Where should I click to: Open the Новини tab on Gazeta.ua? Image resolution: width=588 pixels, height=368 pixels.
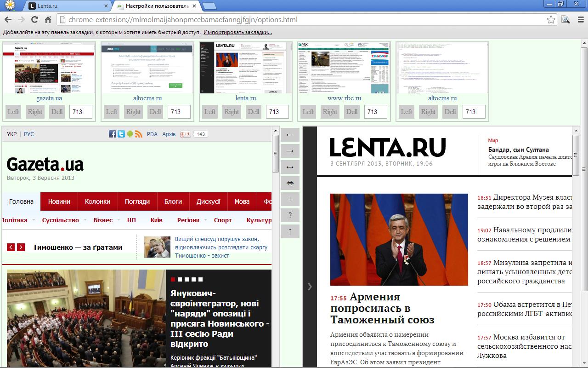coord(59,201)
